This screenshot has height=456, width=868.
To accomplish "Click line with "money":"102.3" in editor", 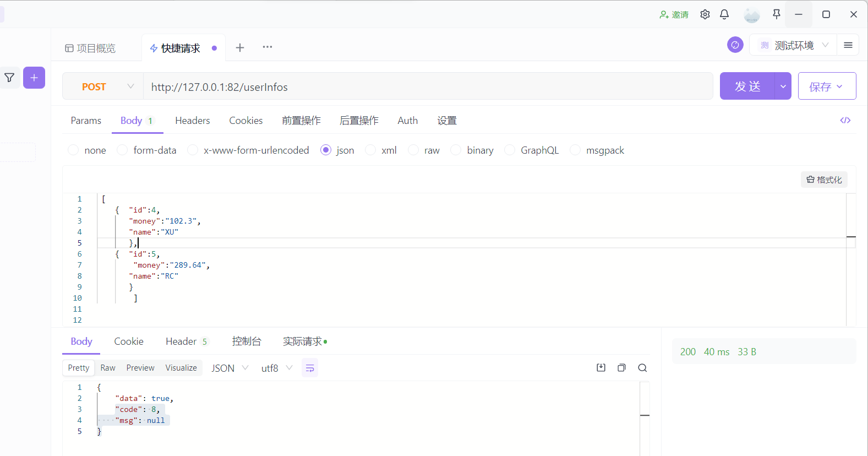I will click(165, 221).
